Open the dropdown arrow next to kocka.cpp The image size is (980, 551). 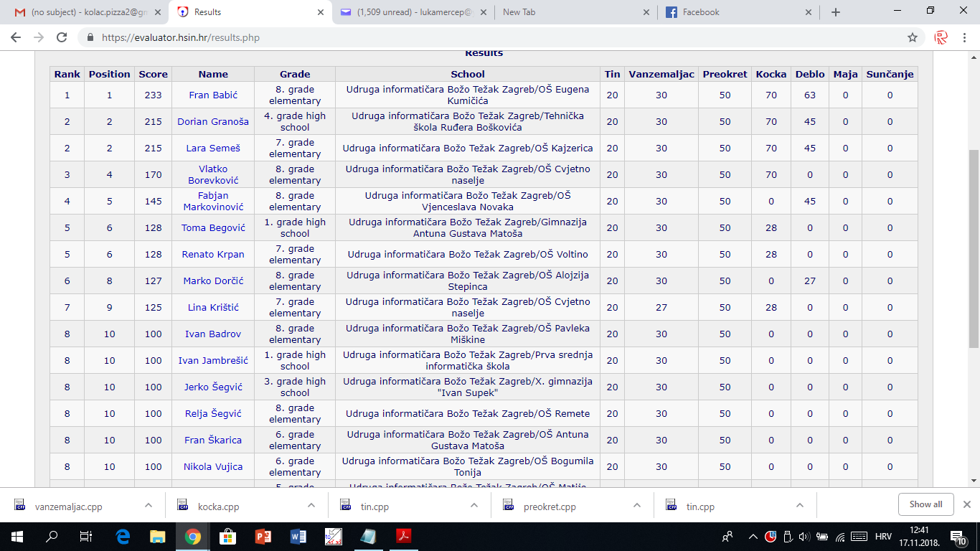coord(311,505)
